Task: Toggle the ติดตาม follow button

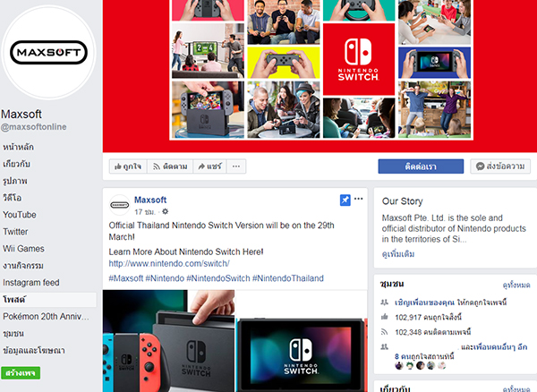Action: (170, 166)
